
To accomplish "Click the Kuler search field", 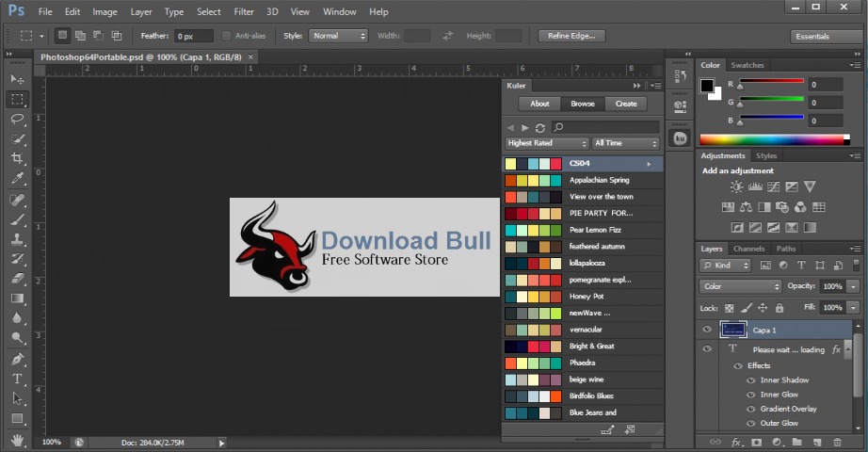I will (605, 127).
